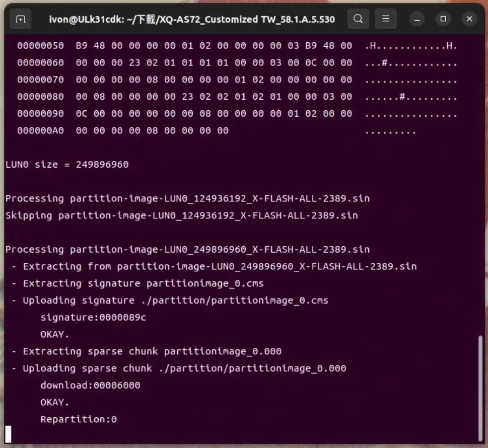488x448 pixels.
Task: Click the 'Repartition:0' output text
Action: click(x=79, y=419)
